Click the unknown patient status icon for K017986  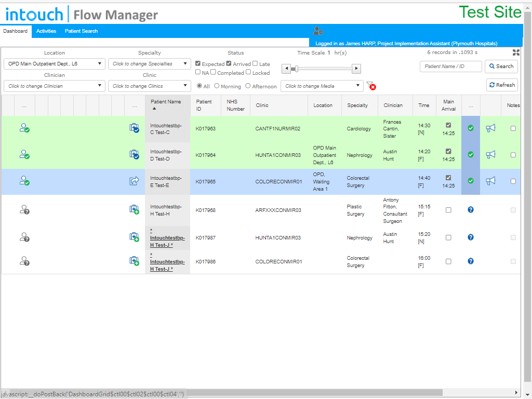click(x=24, y=261)
